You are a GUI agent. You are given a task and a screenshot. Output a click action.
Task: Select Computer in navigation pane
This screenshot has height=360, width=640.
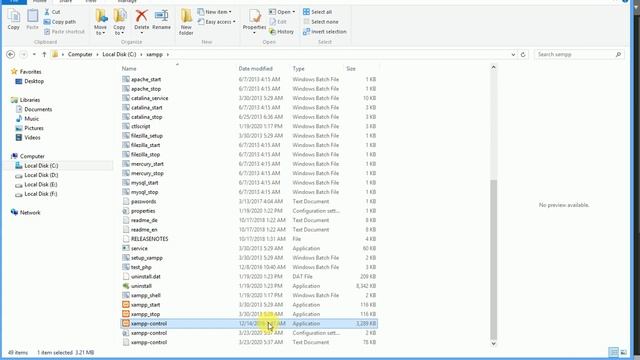[28, 156]
